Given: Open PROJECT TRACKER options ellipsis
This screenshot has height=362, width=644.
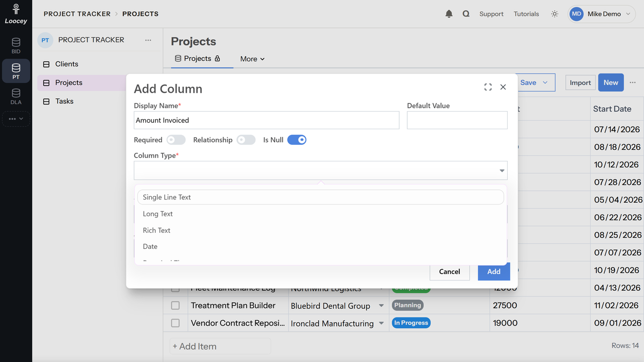Looking at the screenshot, I should click(148, 40).
